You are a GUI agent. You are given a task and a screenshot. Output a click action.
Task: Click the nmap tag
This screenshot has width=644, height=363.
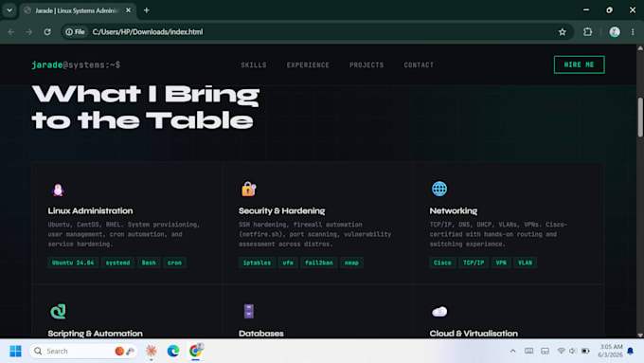pos(351,263)
